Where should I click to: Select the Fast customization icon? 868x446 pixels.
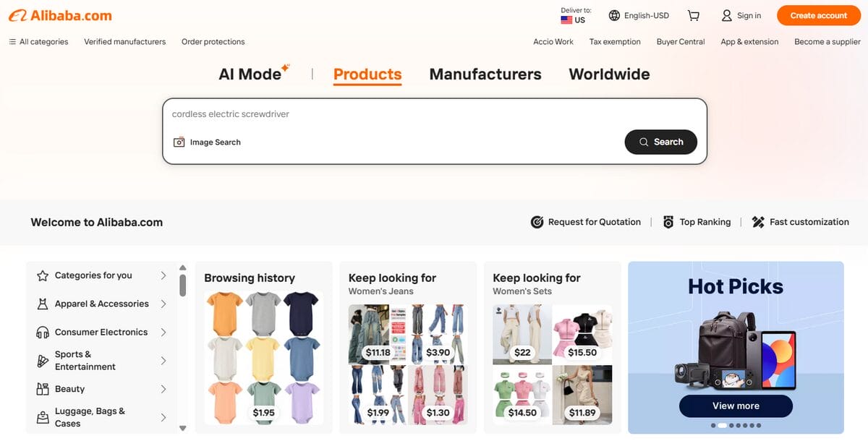pos(759,222)
